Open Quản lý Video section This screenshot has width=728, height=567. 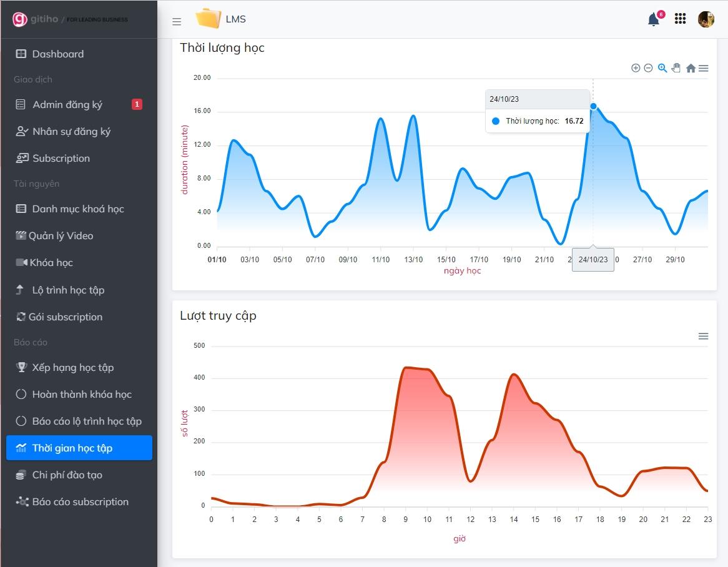point(61,236)
